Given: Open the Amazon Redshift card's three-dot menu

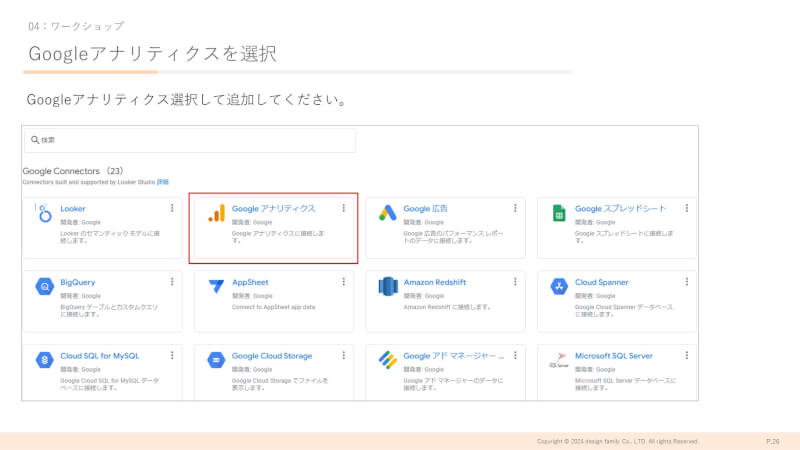Looking at the screenshot, I should (515, 282).
